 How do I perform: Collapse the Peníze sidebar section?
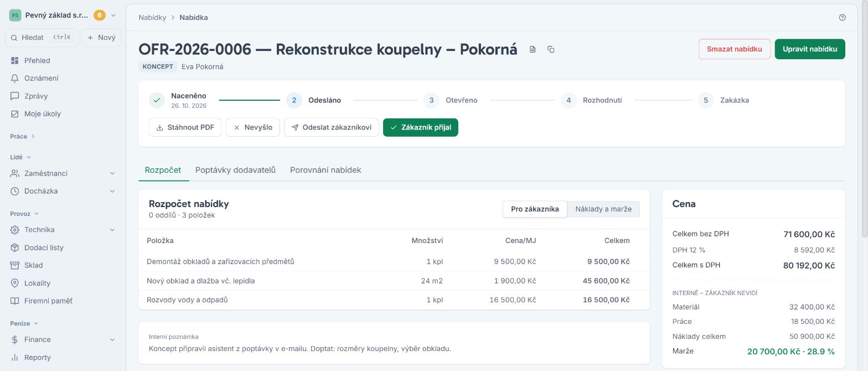tap(24, 323)
